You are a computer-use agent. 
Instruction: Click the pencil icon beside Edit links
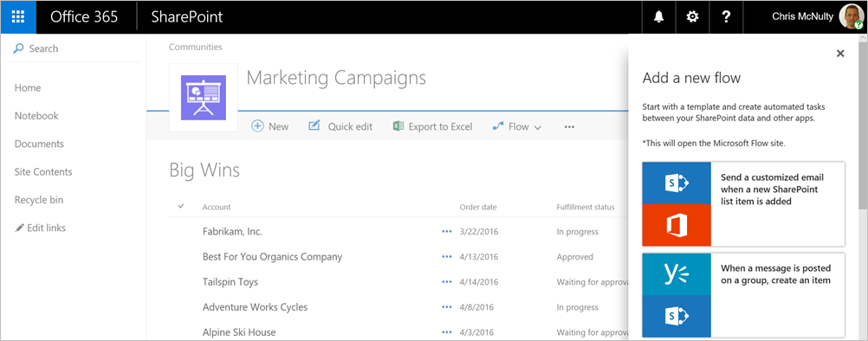[x=20, y=228]
